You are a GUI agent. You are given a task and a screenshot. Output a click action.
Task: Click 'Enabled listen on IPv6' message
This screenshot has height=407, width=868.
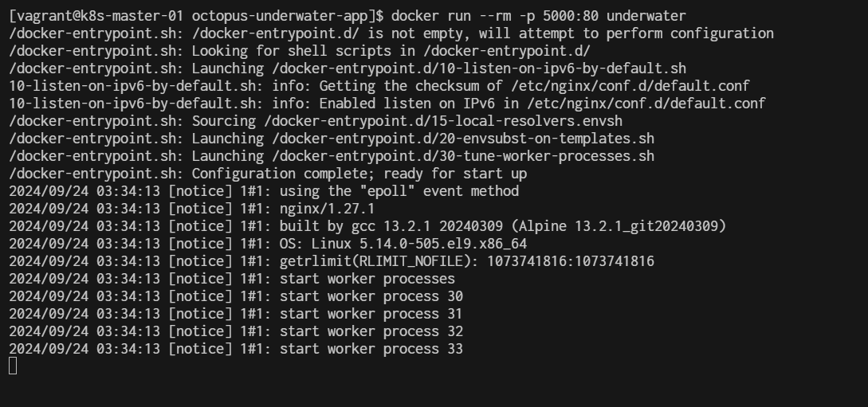(x=407, y=104)
